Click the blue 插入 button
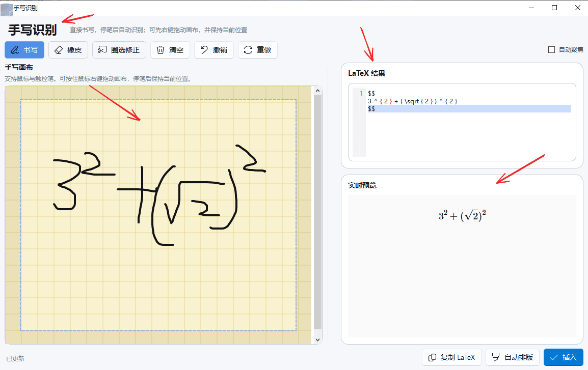 563,357
